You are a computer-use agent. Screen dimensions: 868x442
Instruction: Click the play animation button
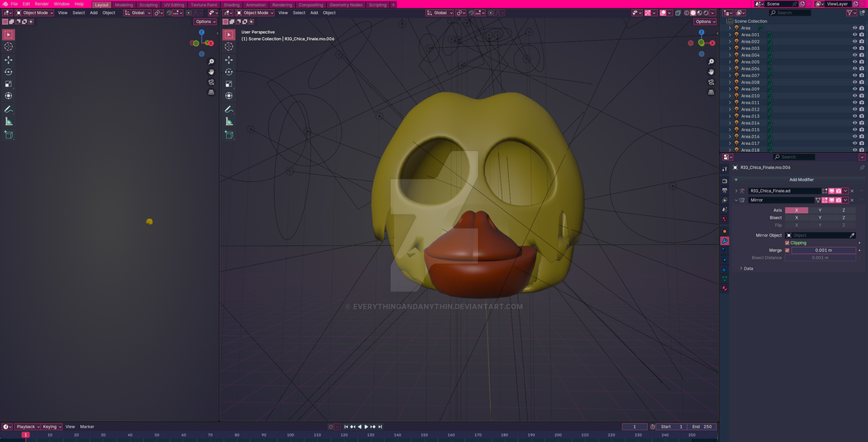pos(367,426)
